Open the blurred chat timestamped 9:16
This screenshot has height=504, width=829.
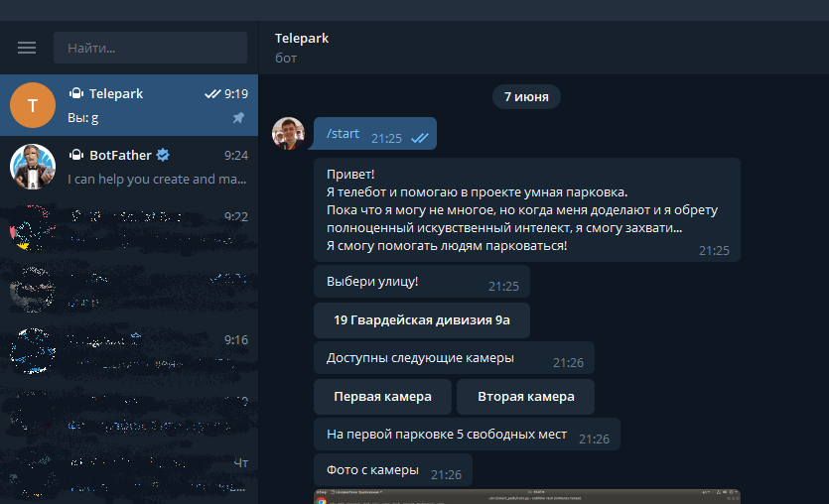click(x=129, y=351)
